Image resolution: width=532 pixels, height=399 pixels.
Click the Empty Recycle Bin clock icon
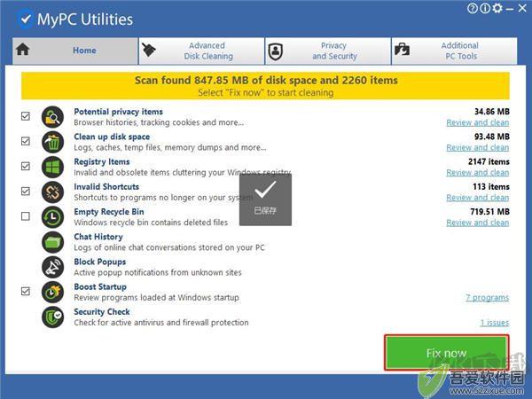52,217
